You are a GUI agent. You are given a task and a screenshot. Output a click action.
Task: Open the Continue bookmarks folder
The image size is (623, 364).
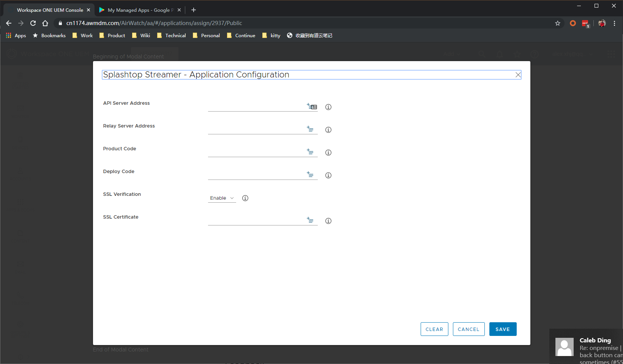241,35
